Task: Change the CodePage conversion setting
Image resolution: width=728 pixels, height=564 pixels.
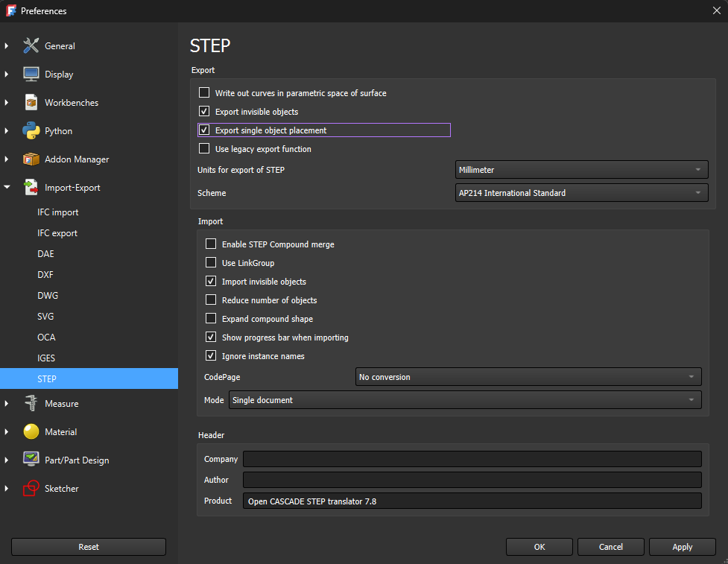Action: click(528, 376)
